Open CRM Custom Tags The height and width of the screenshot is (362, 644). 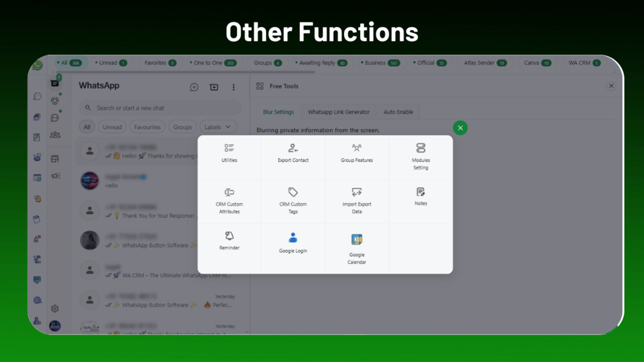[x=293, y=201]
